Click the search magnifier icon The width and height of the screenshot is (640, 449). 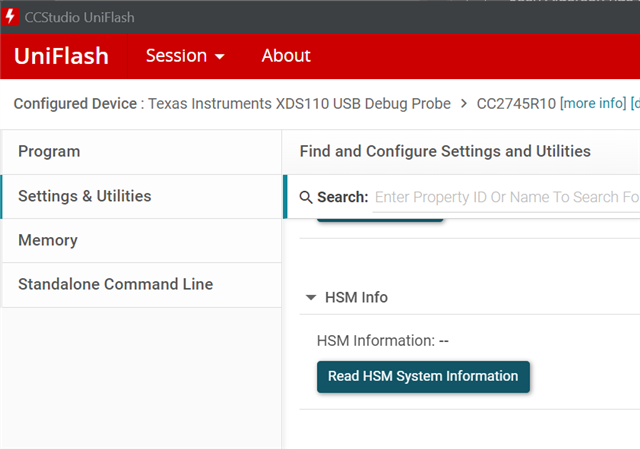click(x=306, y=197)
